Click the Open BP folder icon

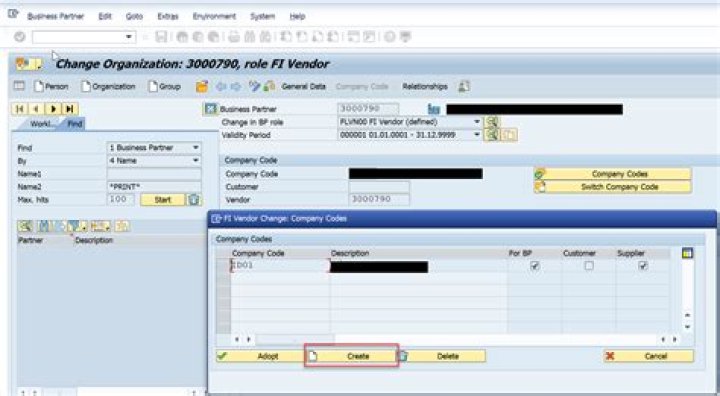click(x=202, y=86)
